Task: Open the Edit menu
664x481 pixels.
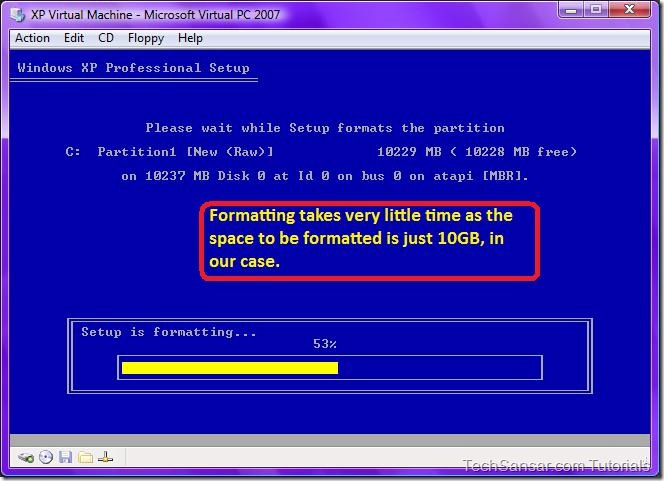Action: click(x=74, y=38)
